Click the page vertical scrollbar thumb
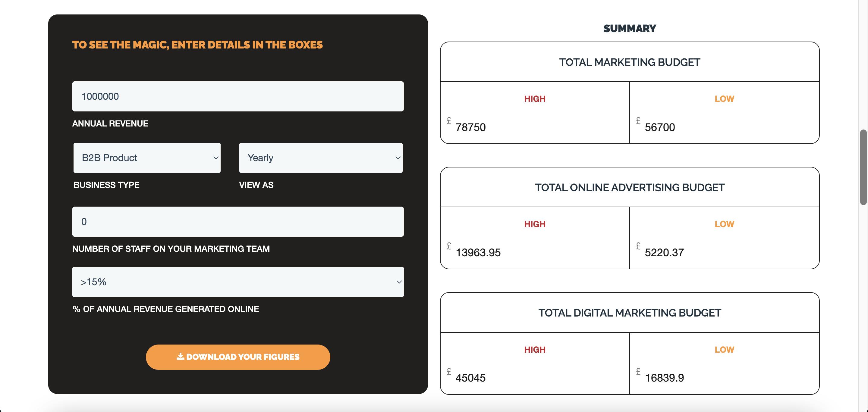Screen dimensions: 868x412 tap(863, 167)
